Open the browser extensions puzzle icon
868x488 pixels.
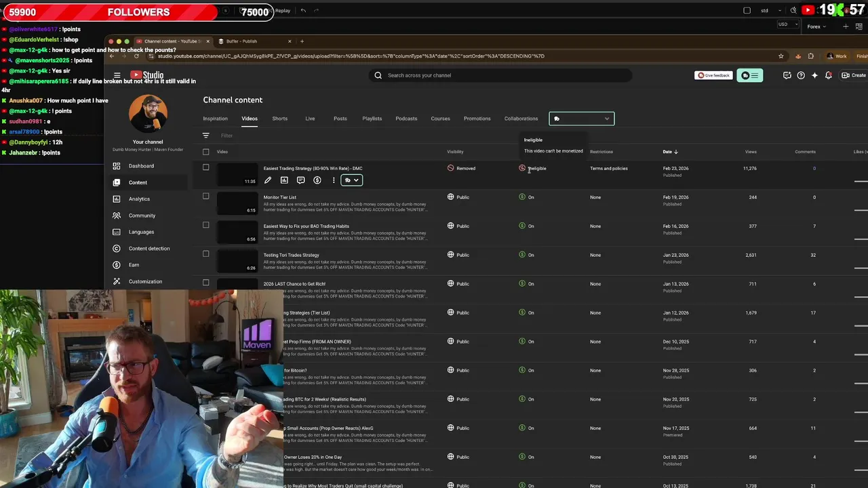810,56
